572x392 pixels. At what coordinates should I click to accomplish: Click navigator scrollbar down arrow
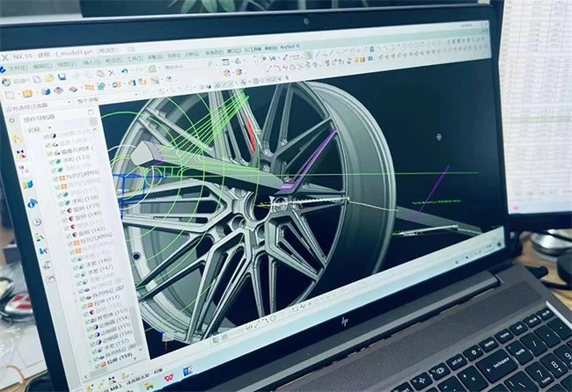click(142, 349)
